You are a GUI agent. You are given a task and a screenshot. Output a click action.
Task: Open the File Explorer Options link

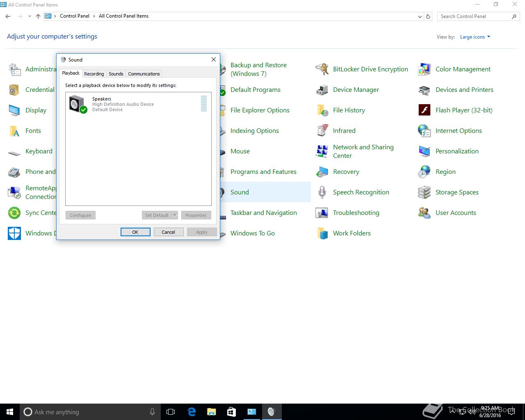pos(260,110)
